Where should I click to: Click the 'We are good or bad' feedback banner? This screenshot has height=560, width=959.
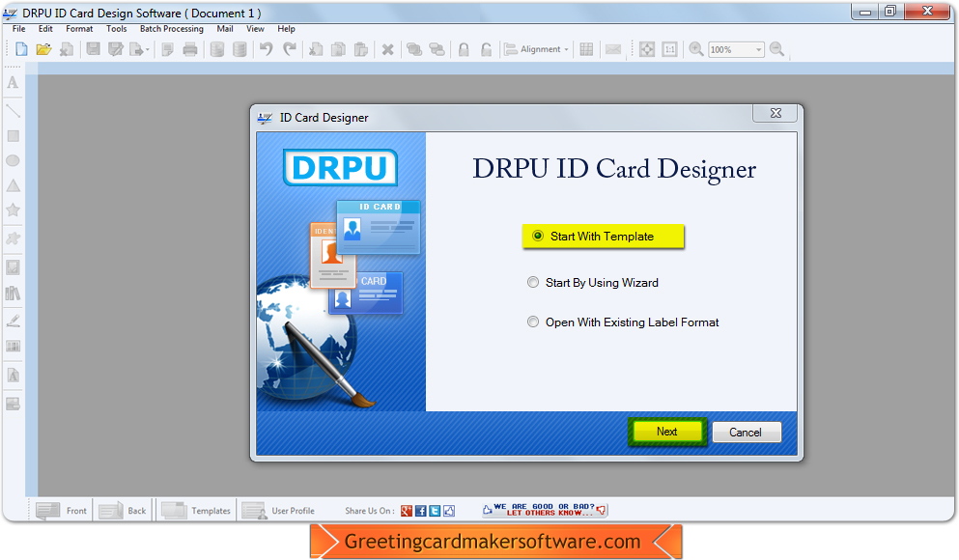545,510
